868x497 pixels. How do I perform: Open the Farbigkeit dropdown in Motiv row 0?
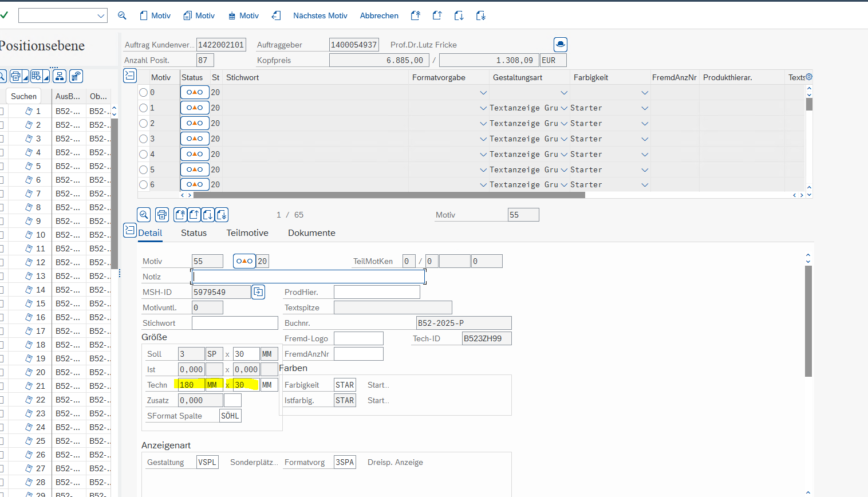click(x=645, y=93)
